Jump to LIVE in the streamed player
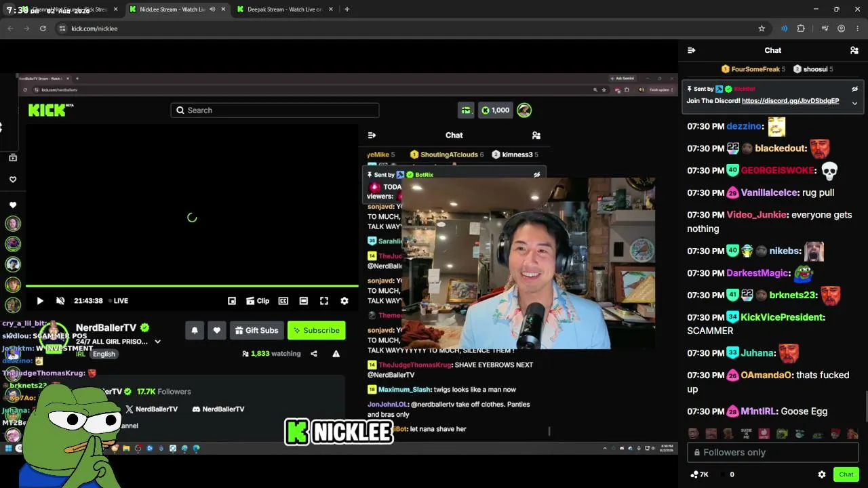 pos(117,301)
